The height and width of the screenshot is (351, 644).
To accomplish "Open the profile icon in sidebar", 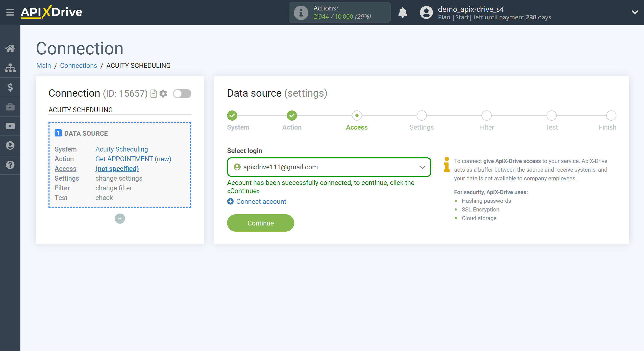I will coord(10,145).
